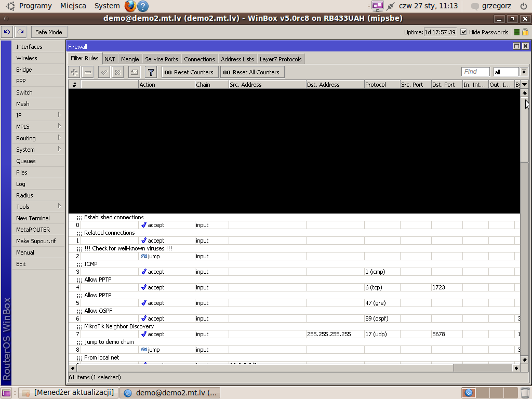This screenshot has width=532, height=399.
Task: Click the show desktop icon in the bottom panel
Action: click(6, 393)
